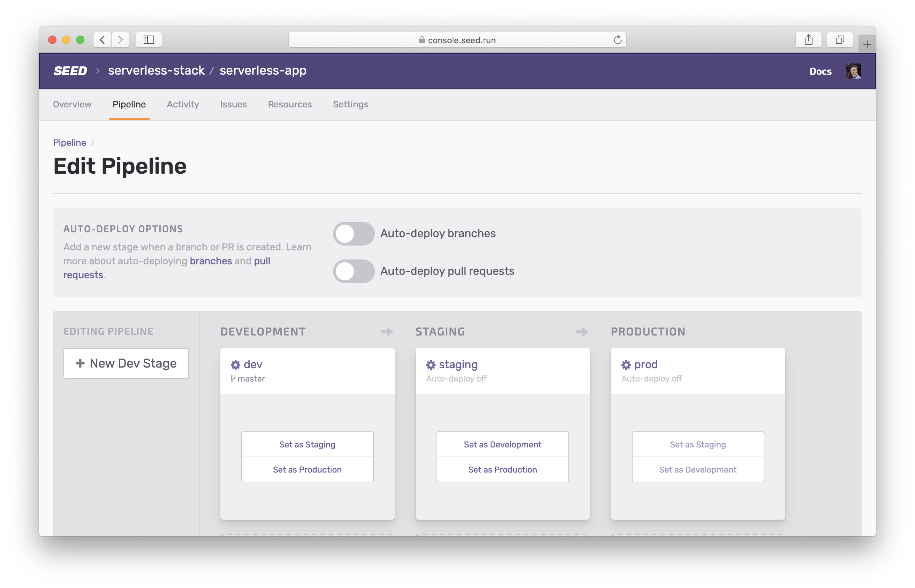Switch to the Settings tab
Screen dimensions: 915x588
350,104
